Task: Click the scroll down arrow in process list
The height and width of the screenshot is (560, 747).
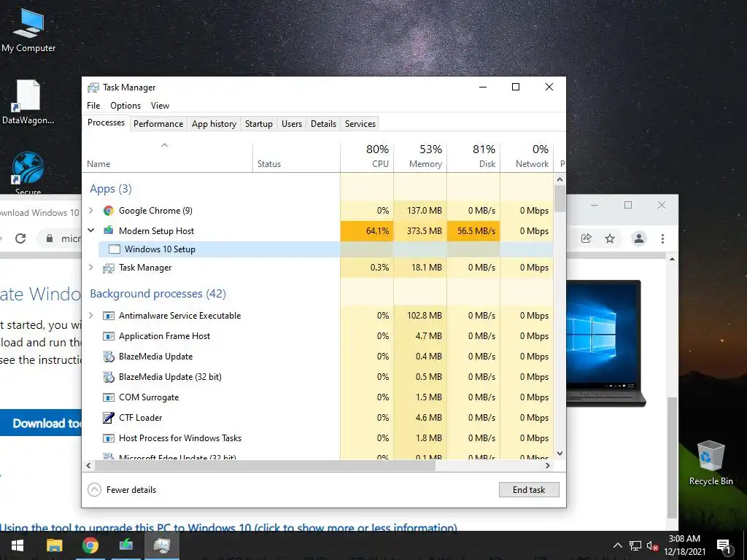Action: tap(560, 454)
